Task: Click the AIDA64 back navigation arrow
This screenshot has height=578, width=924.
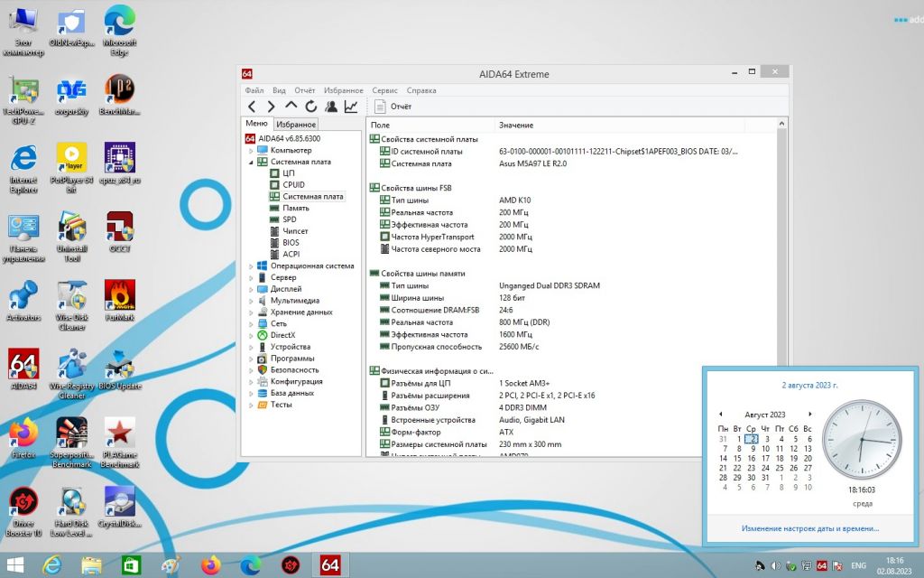Action: (x=252, y=107)
